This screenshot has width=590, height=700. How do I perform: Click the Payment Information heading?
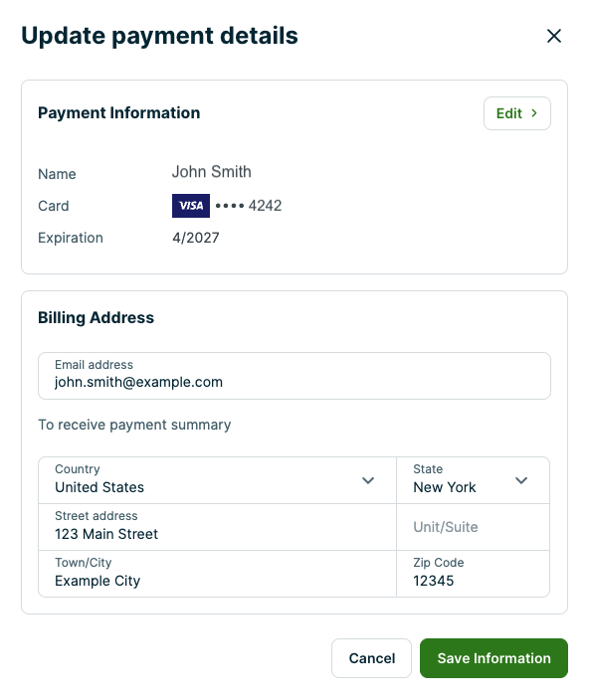click(118, 113)
